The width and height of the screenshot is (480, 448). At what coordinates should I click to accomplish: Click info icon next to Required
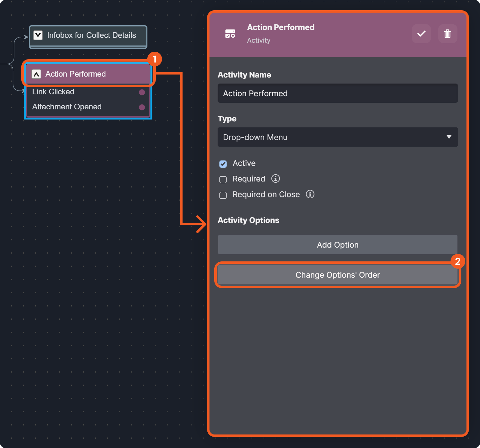(x=275, y=178)
